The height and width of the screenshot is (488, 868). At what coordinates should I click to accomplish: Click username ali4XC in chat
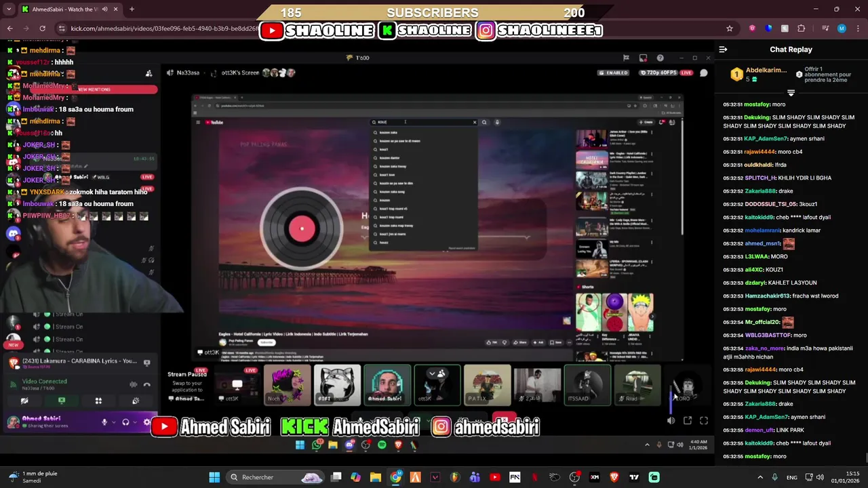(x=753, y=270)
